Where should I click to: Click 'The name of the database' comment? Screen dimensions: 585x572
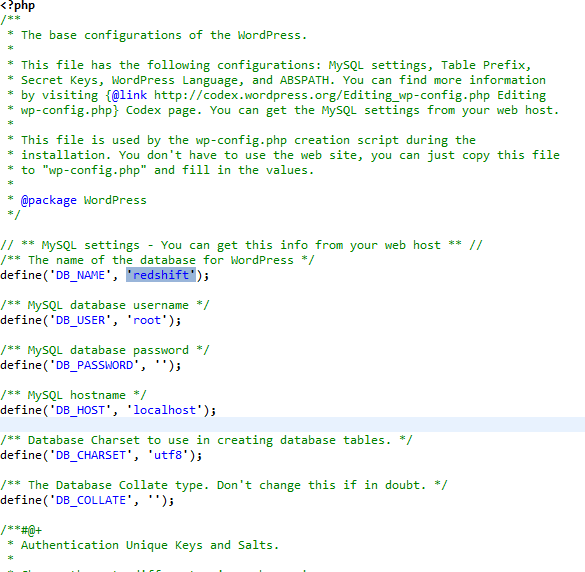157,260
